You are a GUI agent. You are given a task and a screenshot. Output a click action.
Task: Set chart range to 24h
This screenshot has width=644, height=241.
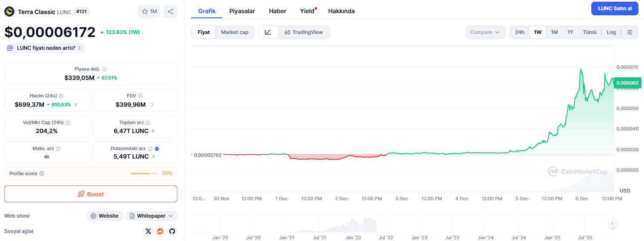pyautogui.click(x=519, y=32)
